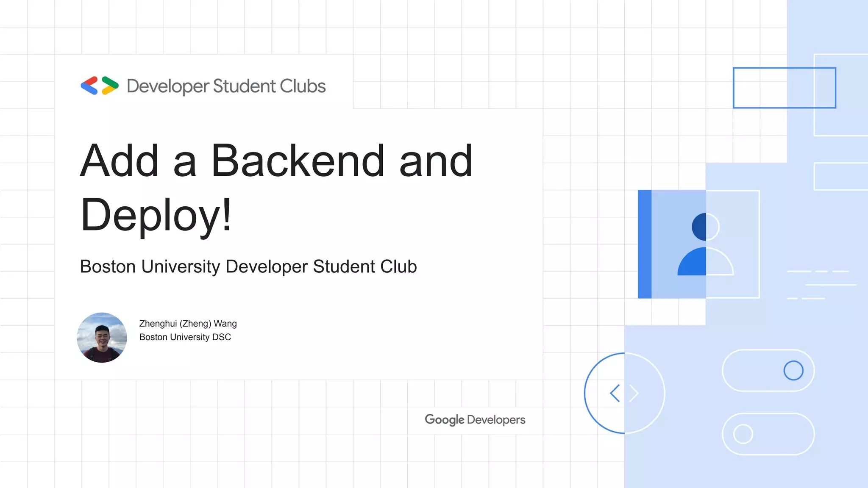868x488 pixels.
Task: Click the blue outlined rectangle graphic
Action: click(x=784, y=88)
